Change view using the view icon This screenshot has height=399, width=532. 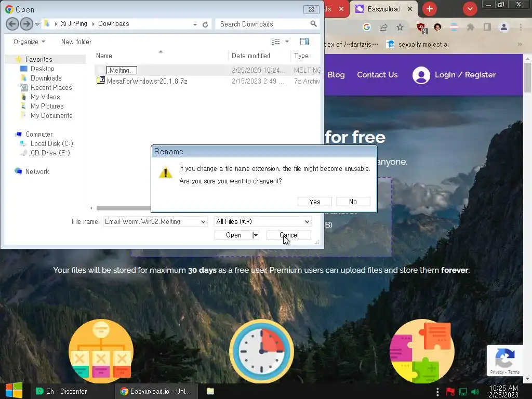(x=275, y=42)
